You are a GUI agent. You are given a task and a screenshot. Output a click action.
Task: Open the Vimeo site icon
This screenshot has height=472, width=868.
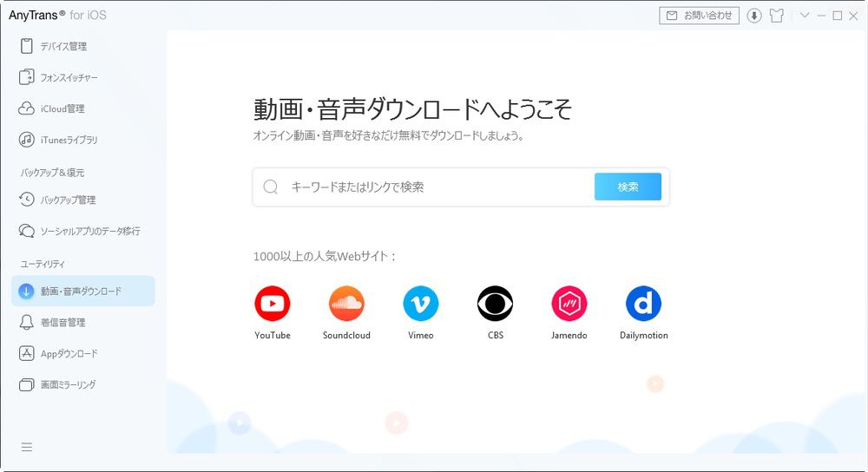click(x=420, y=304)
